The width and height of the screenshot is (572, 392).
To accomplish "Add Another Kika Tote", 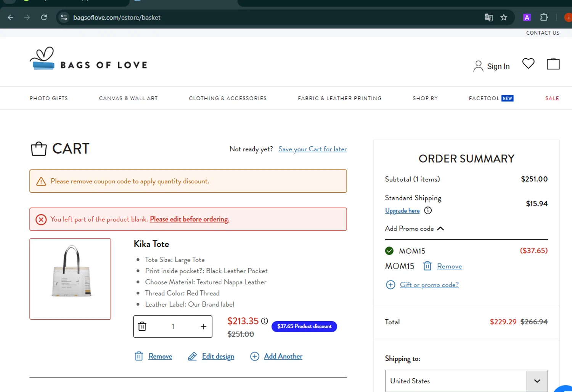I will pyautogui.click(x=283, y=356).
